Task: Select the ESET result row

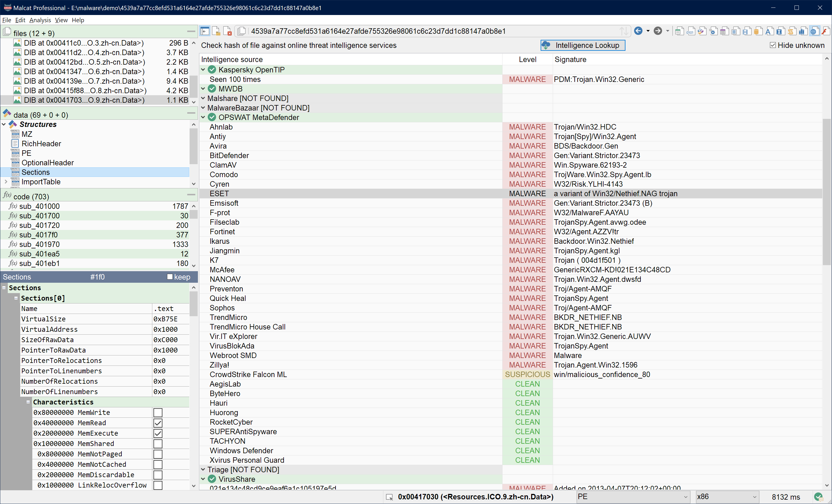Action: (511, 193)
